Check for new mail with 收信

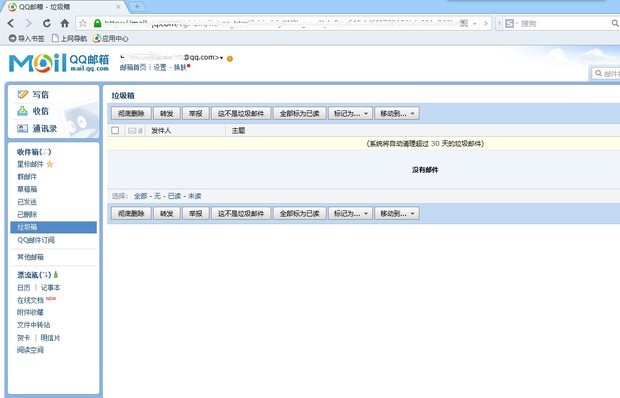[x=33, y=111]
